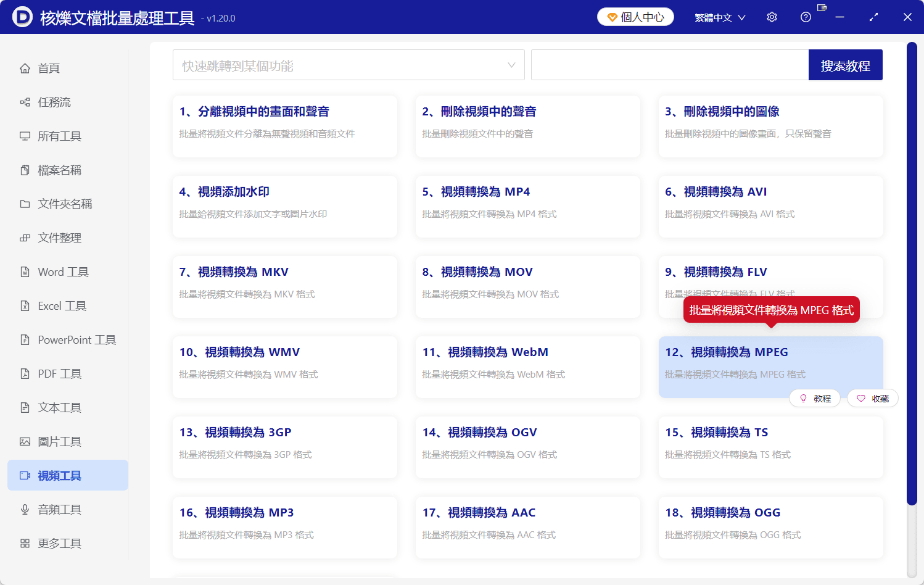Select the 任務流 workflow icon in sidebar
This screenshot has width=924, height=585.
25,102
